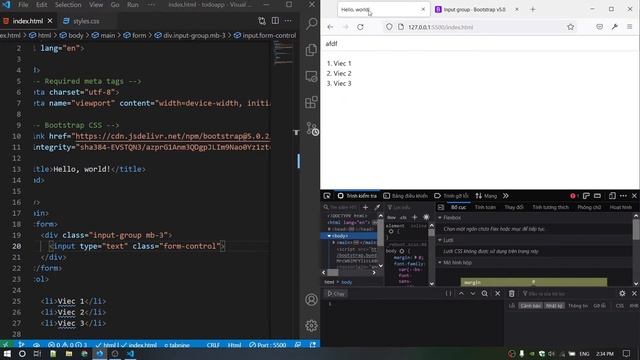Collapse the Flexbox section in layout panel

tap(440, 218)
